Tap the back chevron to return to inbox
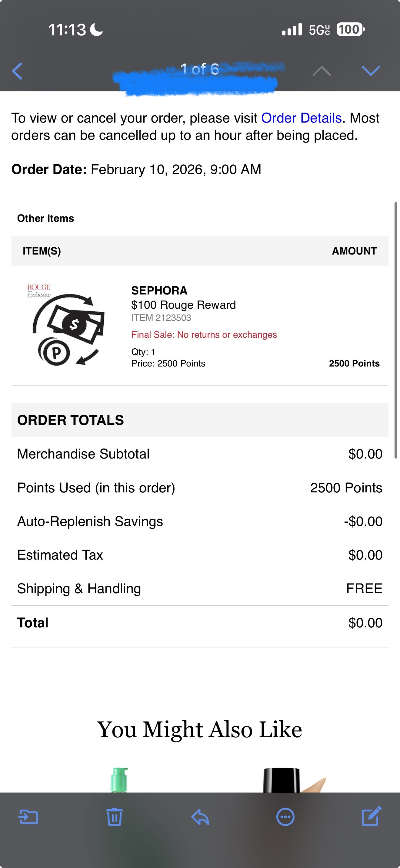Image resolution: width=400 pixels, height=868 pixels. click(17, 71)
